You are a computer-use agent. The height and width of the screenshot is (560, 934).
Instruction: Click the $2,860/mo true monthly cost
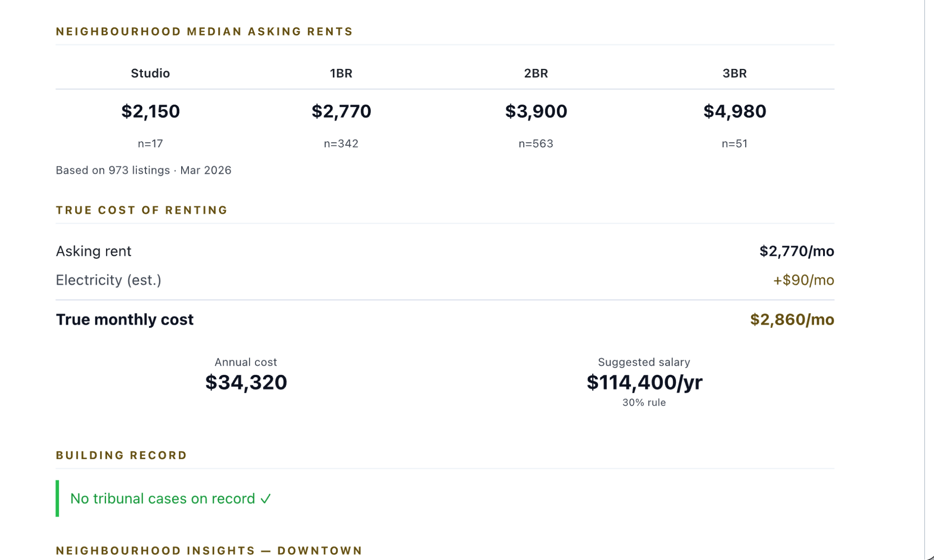click(792, 319)
